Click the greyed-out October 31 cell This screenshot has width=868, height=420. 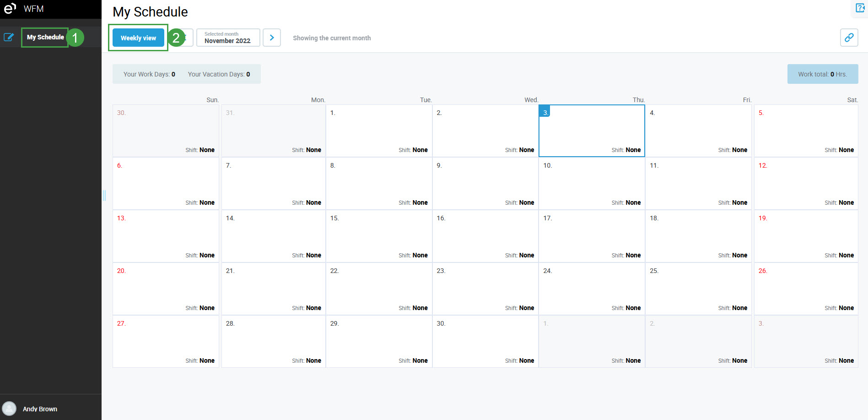point(273,131)
